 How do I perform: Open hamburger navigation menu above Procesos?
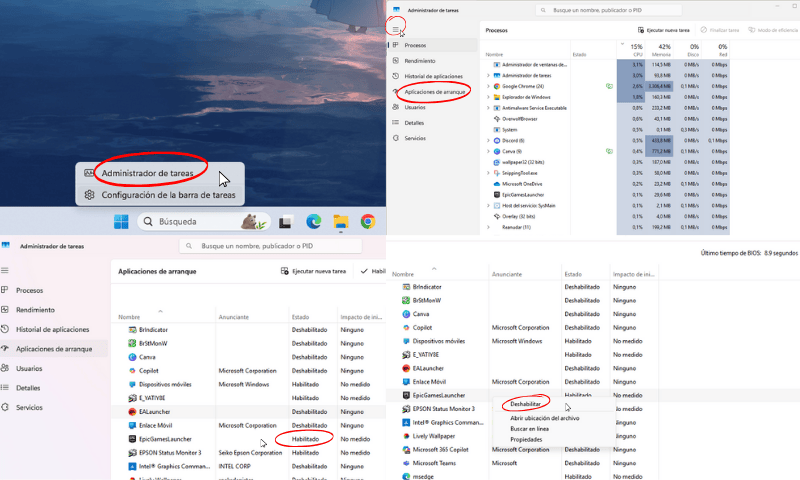[x=396, y=29]
